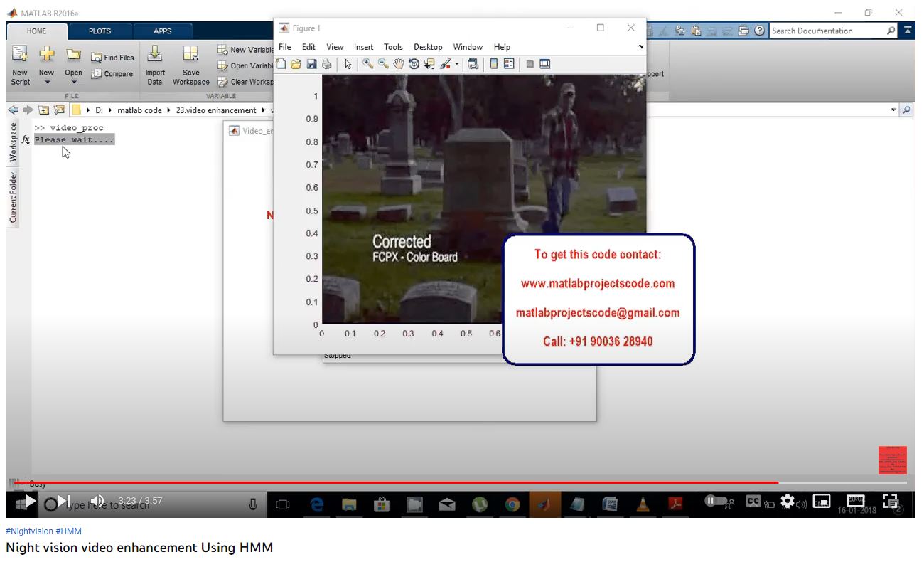Click the Find Files button
The width and height of the screenshot is (924, 562).
click(x=112, y=58)
